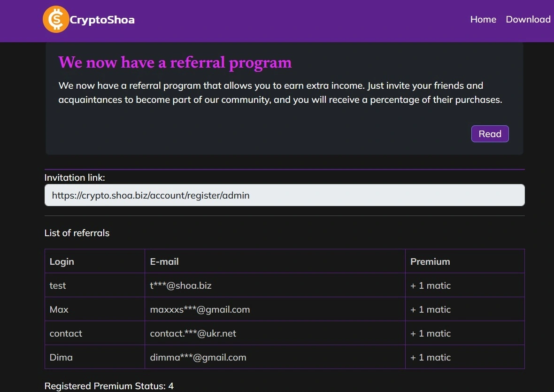The height and width of the screenshot is (392, 554).
Task: Select the 'test' login cell
Action: click(x=95, y=285)
